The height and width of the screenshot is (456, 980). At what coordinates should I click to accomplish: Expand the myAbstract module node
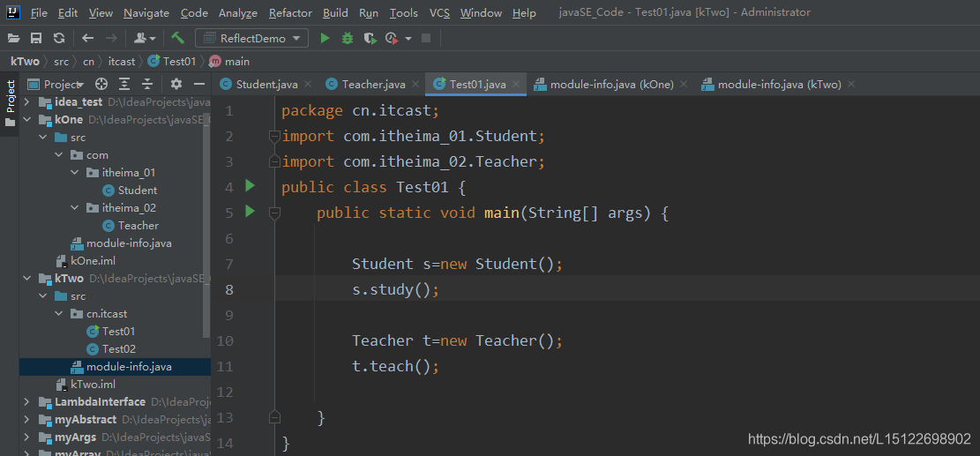click(x=26, y=419)
